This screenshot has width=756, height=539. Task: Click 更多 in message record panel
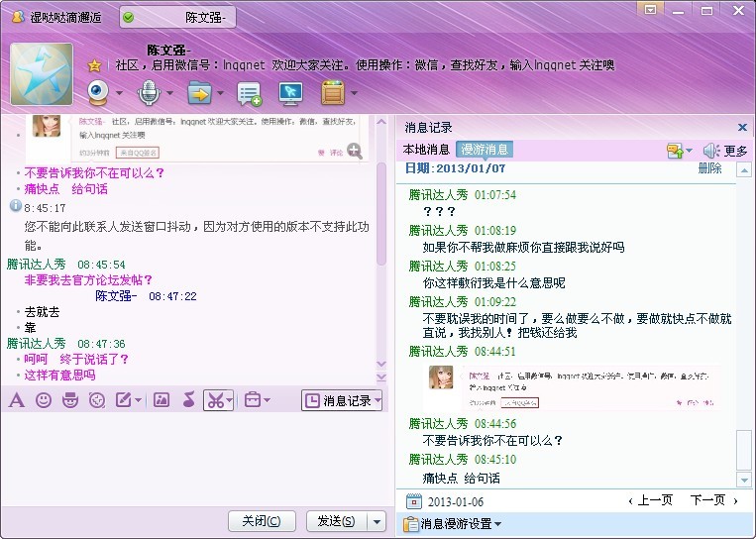pyautogui.click(x=735, y=151)
